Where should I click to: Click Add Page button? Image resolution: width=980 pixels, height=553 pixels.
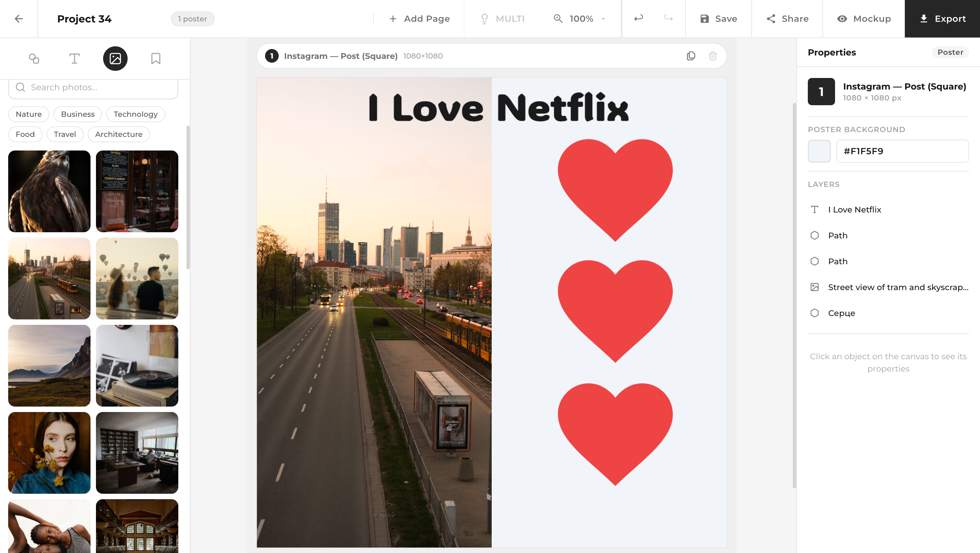click(x=419, y=19)
